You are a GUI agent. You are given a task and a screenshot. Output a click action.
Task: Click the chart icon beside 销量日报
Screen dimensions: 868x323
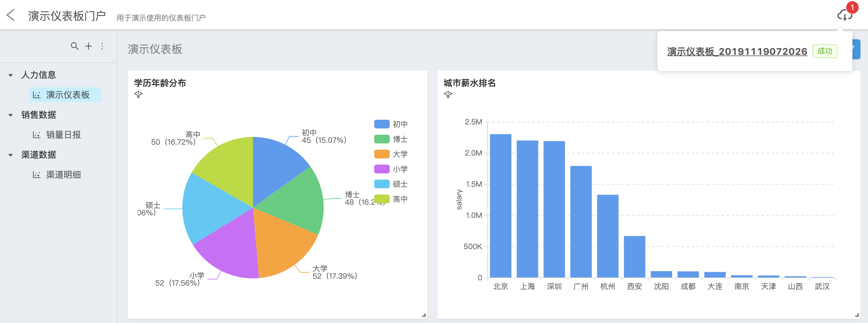pyautogui.click(x=36, y=135)
